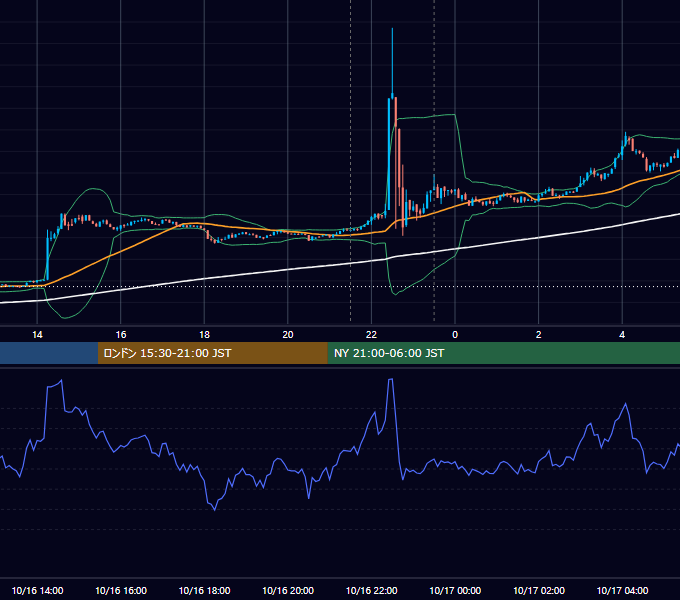Click the oscillator peak near 22:30
Viewport: 680px width, 600px height.
click(x=390, y=379)
